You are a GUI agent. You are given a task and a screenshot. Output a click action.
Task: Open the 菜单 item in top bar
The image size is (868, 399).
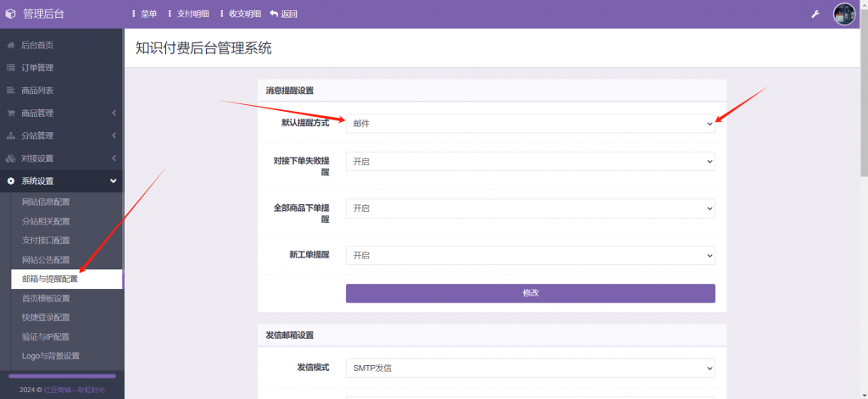click(x=144, y=14)
